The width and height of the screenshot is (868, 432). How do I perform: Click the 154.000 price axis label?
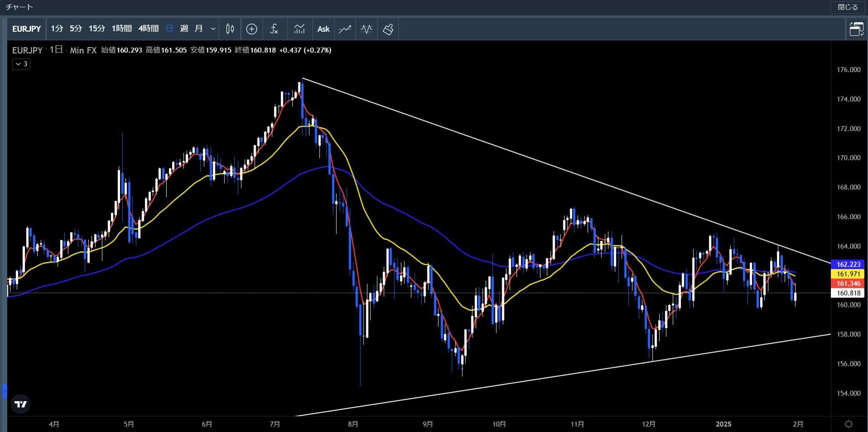point(849,393)
